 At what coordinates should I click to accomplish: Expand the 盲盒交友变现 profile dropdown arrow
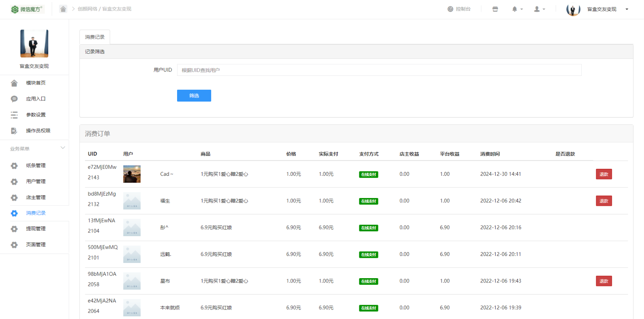(x=626, y=9)
